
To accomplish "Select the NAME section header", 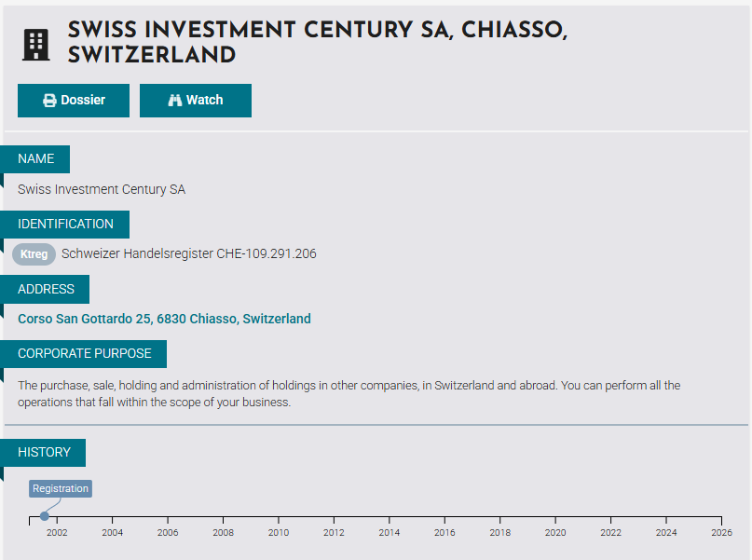I will pos(36,159).
